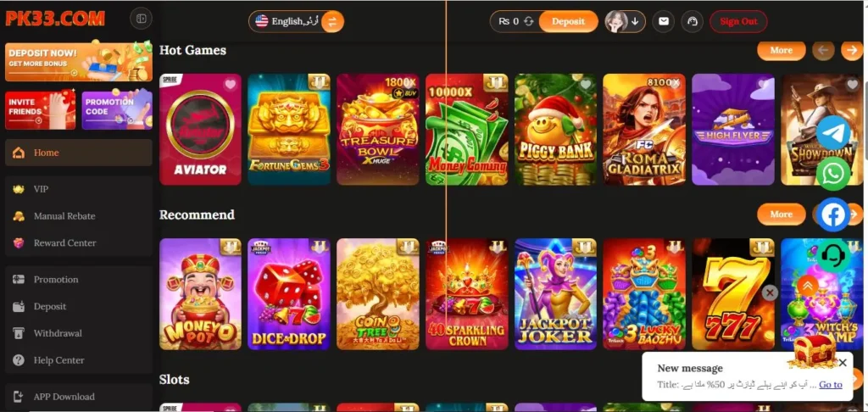Open the Facebook contact icon
Image resolution: width=868 pixels, height=412 pixels.
pyautogui.click(x=833, y=214)
